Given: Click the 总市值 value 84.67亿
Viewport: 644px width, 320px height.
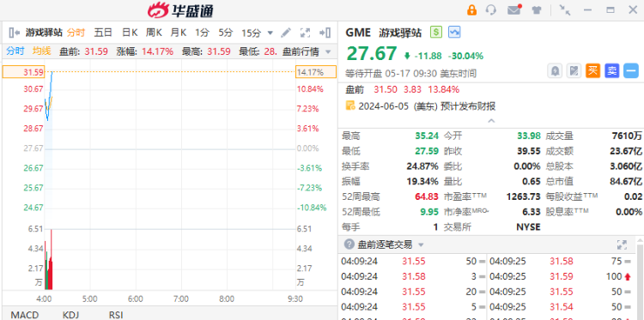Looking at the screenshot, I should [x=625, y=181].
